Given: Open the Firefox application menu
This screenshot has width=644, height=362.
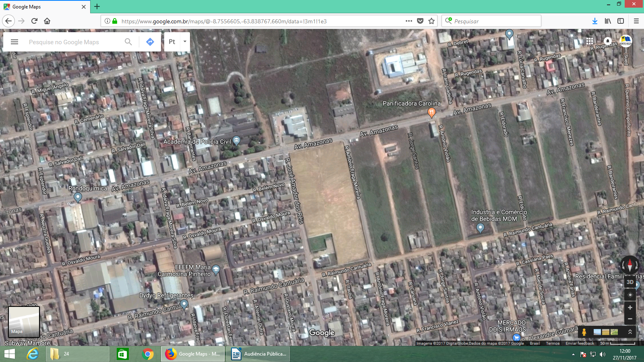Looking at the screenshot, I should [636, 21].
